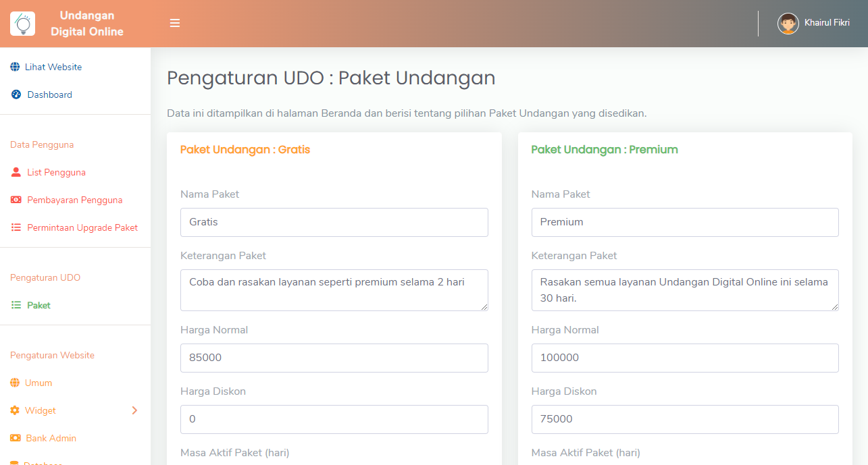The height and width of the screenshot is (465, 868).
Task: Toggle the sidebar with the hamburger icon
Action: (x=175, y=23)
